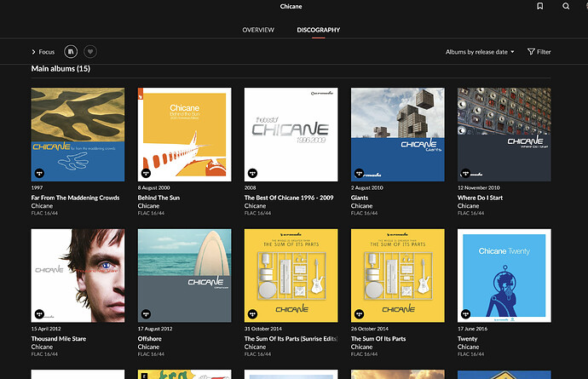588x379 pixels.
Task: Click TIDAL badge on Where Do I Start cover
Action: pyautogui.click(x=466, y=173)
